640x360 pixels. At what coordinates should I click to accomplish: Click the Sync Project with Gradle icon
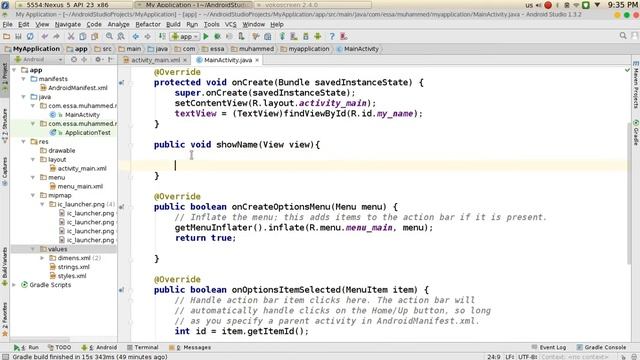(282, 36)
